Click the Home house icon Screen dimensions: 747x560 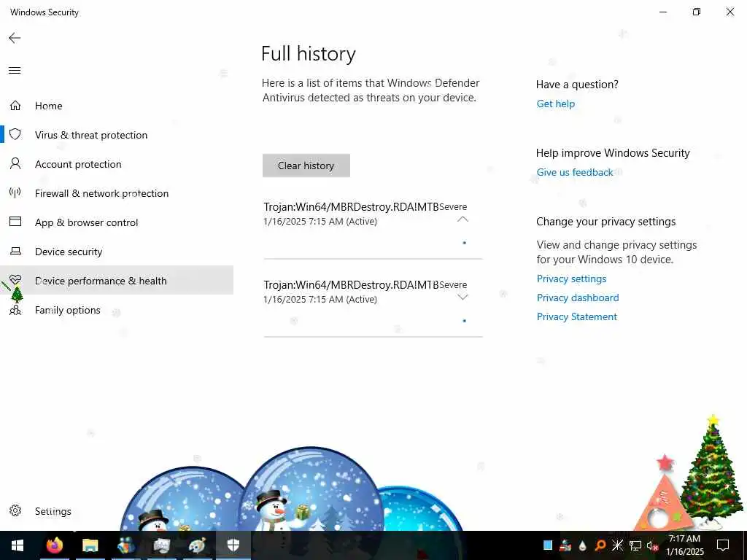tap(15, 105)
